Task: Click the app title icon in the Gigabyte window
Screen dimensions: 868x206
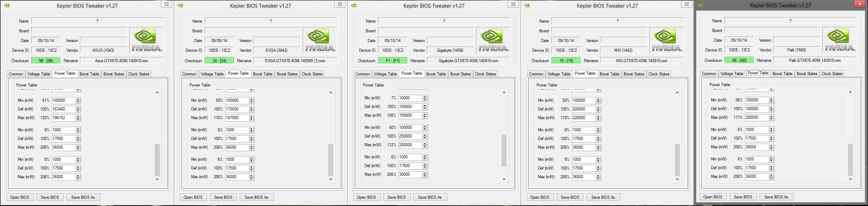Action: coord(353,6)
